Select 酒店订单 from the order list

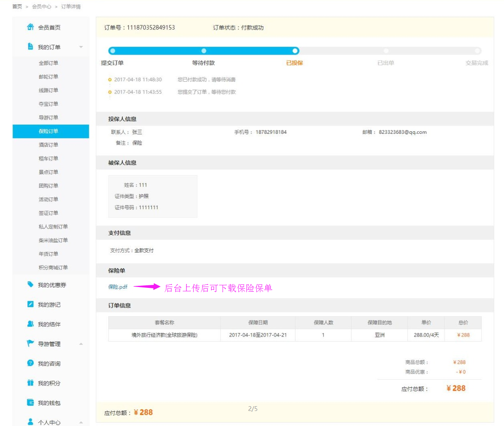48,145
